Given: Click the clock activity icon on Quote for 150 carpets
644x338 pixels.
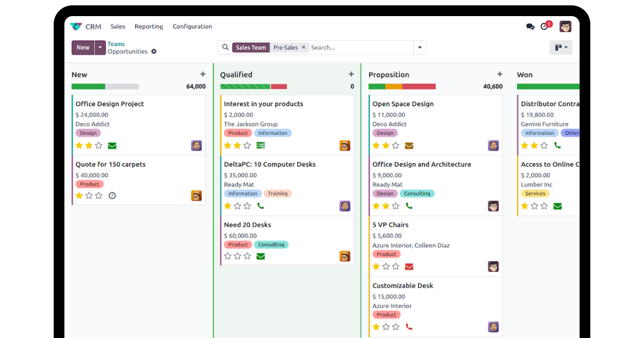Looking at the screenshot, I should (x=112, y=195).
